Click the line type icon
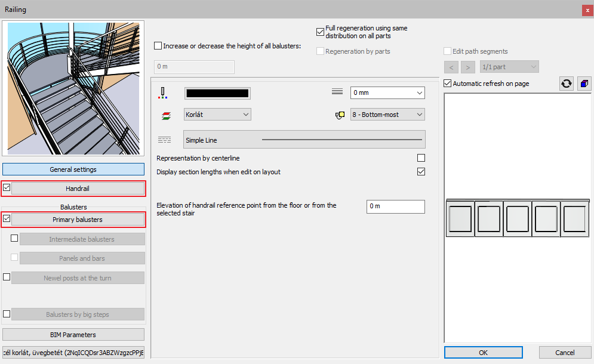Image resolution: width=594 pixels, height=364 pixels. point(164,140)
